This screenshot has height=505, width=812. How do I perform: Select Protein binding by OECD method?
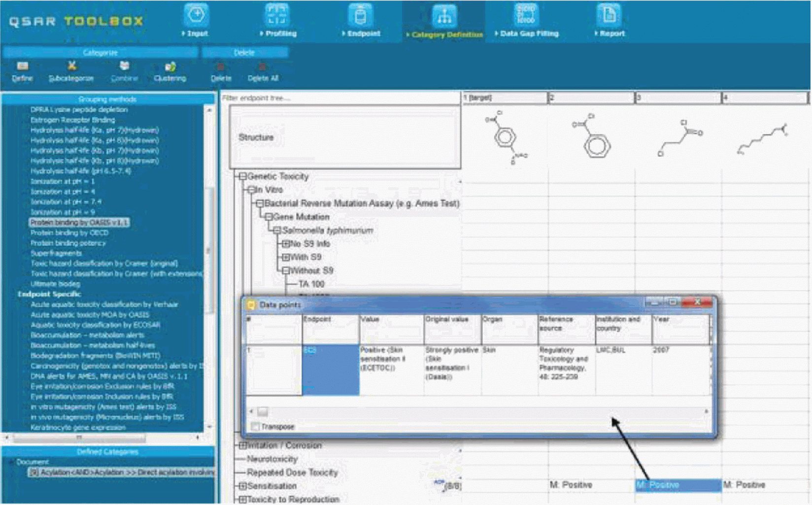(69, 233)
